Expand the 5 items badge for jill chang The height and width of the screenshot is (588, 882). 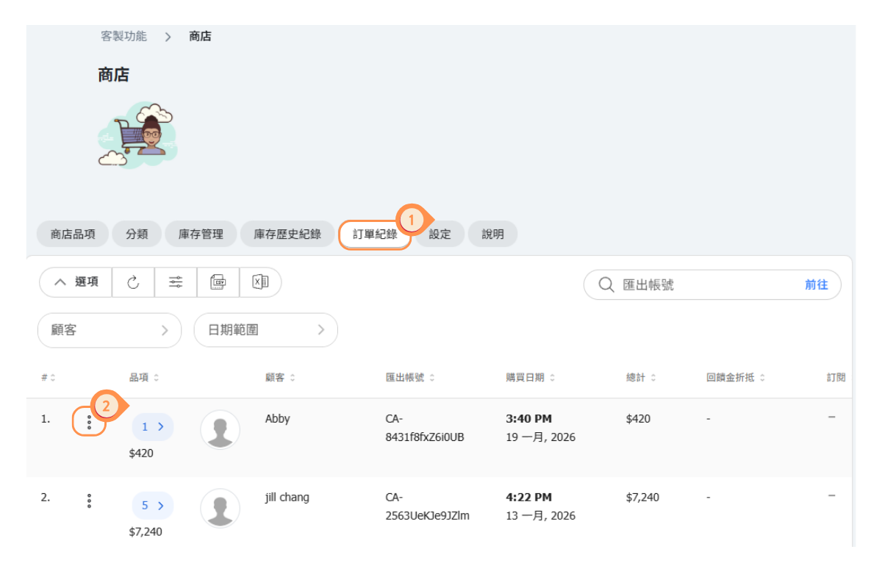click(x=152, y=505)
